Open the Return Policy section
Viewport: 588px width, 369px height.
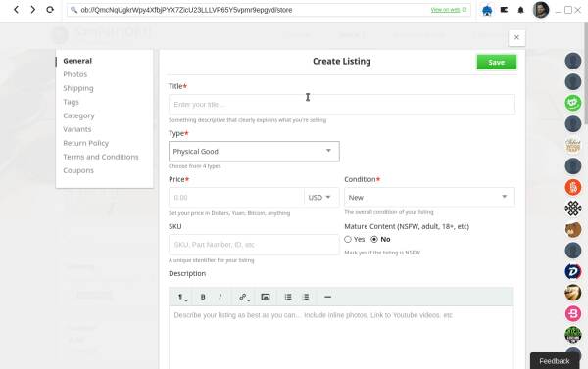tap(86, 143)
